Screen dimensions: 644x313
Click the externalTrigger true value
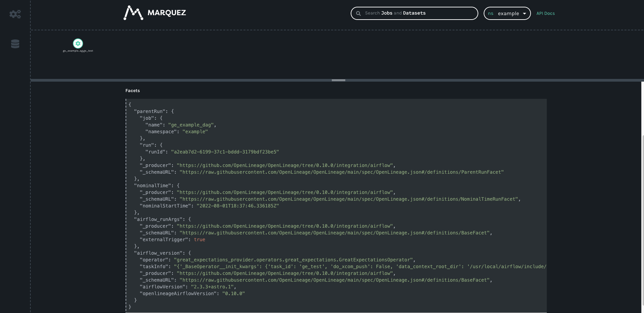pyautogui.click(x=199, y=239)
